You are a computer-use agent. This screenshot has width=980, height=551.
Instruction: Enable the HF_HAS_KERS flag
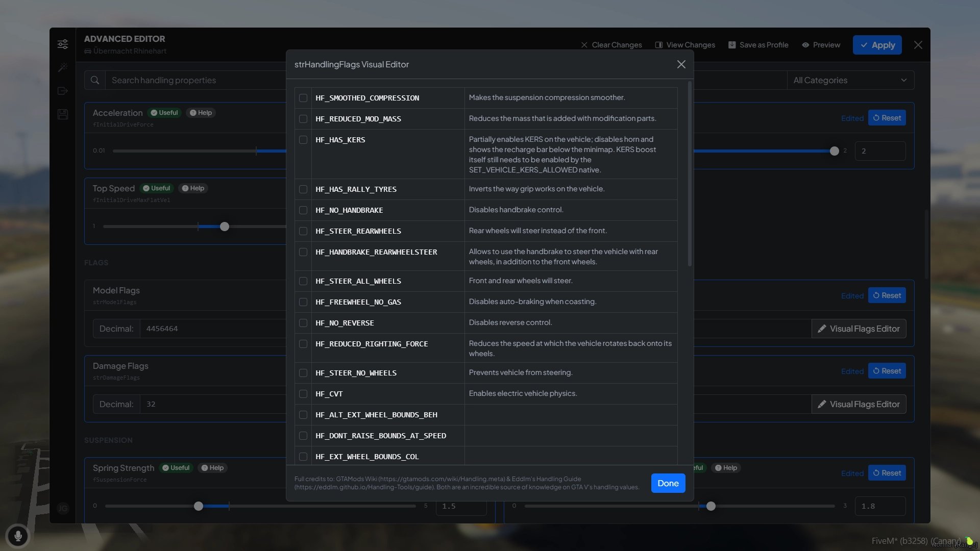[x=303, y=140]
